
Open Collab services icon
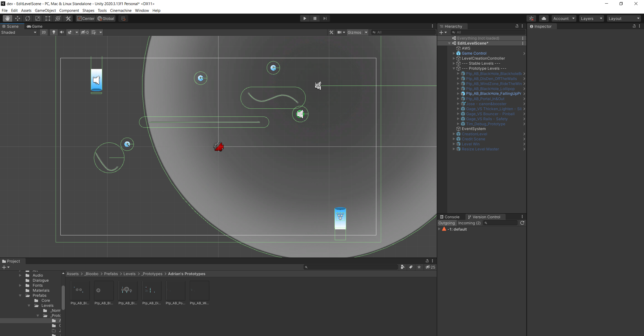click(x=531, y=18)
